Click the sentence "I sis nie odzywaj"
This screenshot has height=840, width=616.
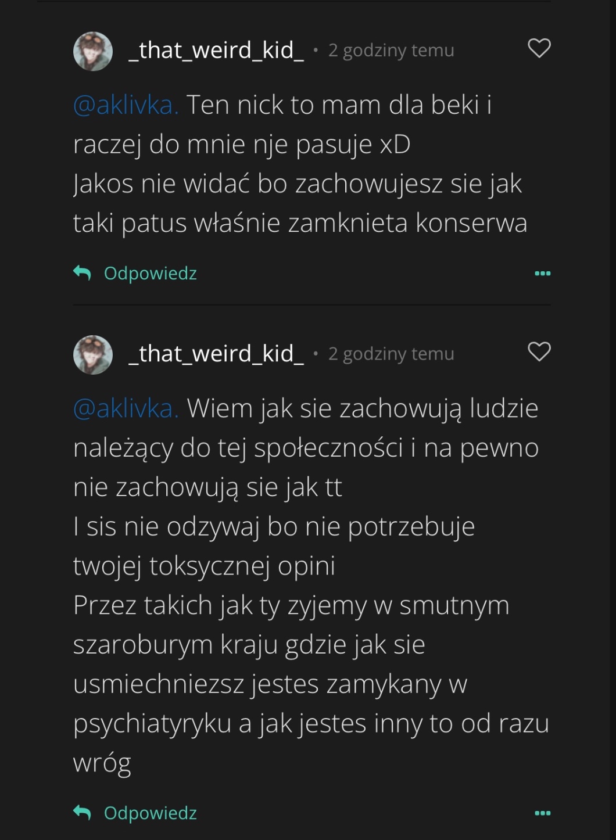tap(273, 527)
